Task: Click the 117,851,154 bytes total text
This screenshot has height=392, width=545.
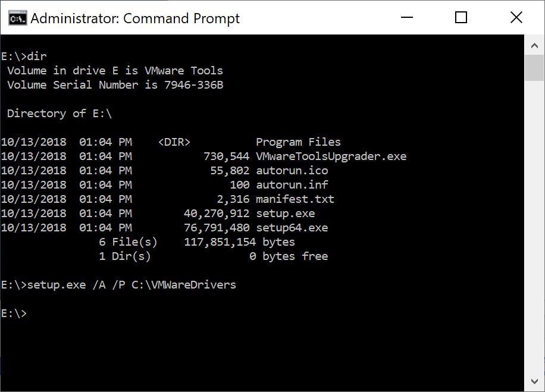Action: click(240, 242)
